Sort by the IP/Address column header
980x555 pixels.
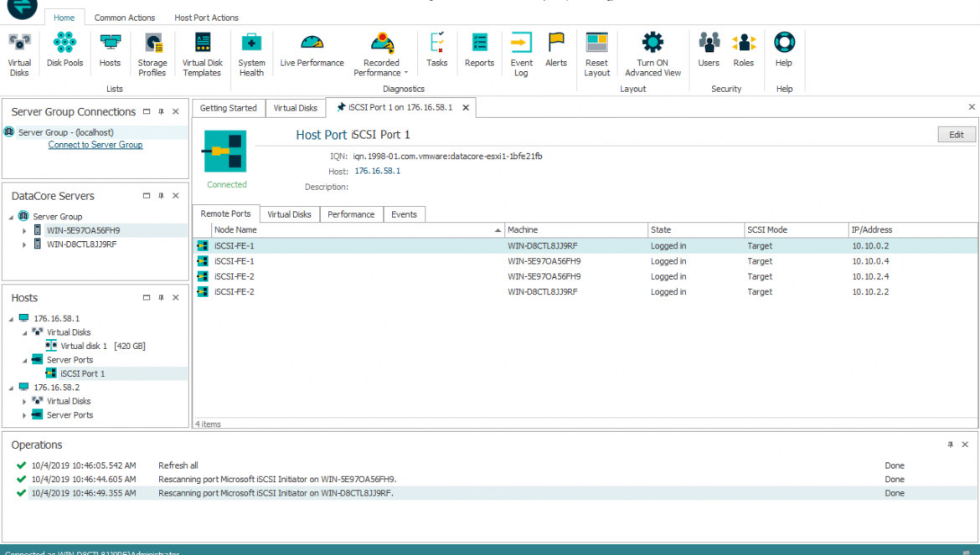tap(913, 229)
